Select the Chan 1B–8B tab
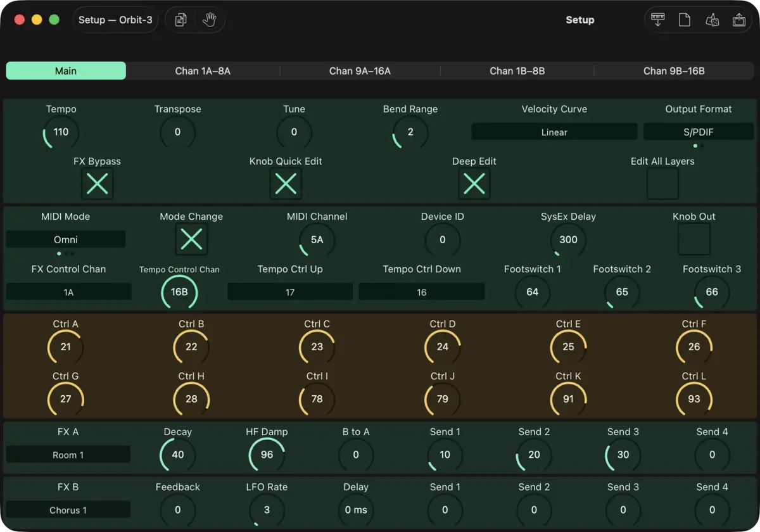This screenshot has height=532, width=760. point(517,71)
